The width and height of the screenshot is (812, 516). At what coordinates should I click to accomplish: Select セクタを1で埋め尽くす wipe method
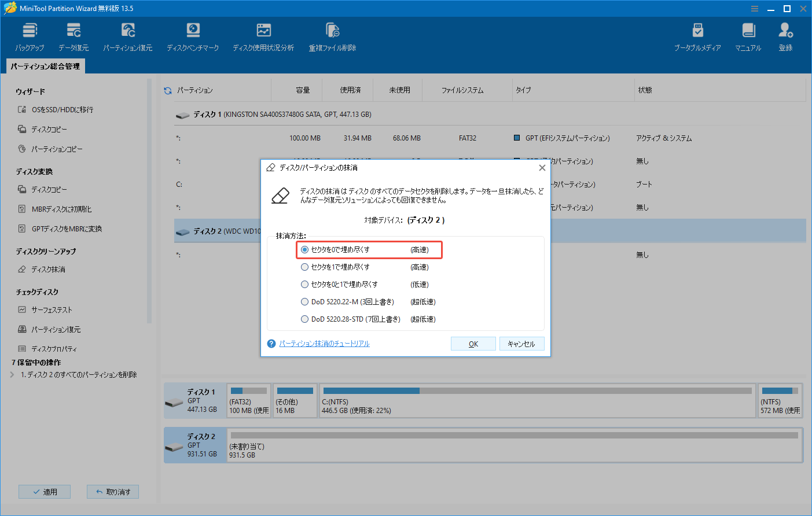pyautogui.click(x=305, y=267)
